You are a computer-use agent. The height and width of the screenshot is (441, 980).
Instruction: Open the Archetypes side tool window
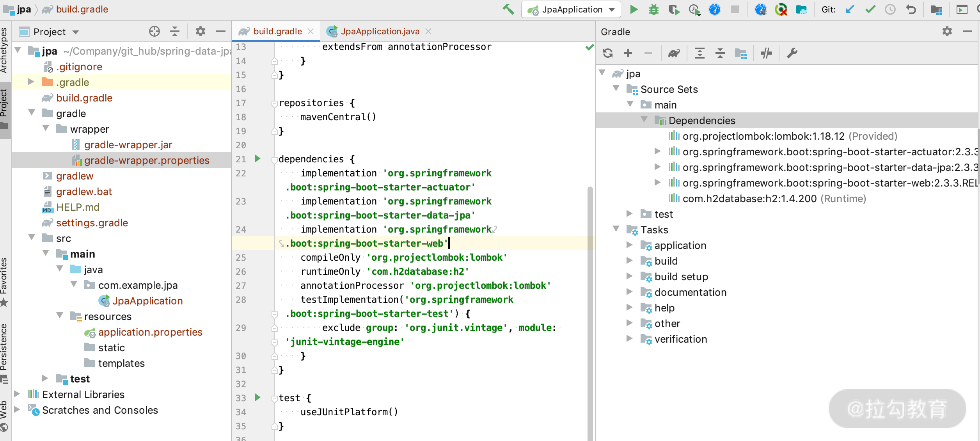[x=4, y=50]
